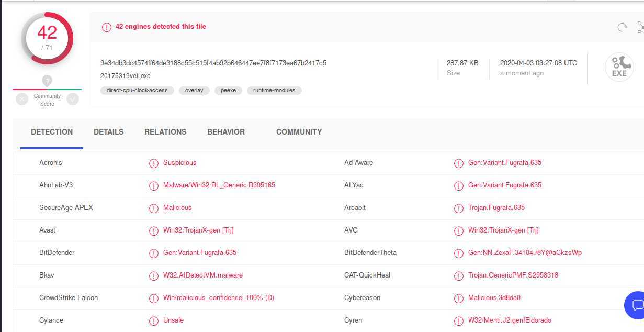Screen dimensions: 644x332
Task: Click the community score question mark icon
Action: [47, 81]
